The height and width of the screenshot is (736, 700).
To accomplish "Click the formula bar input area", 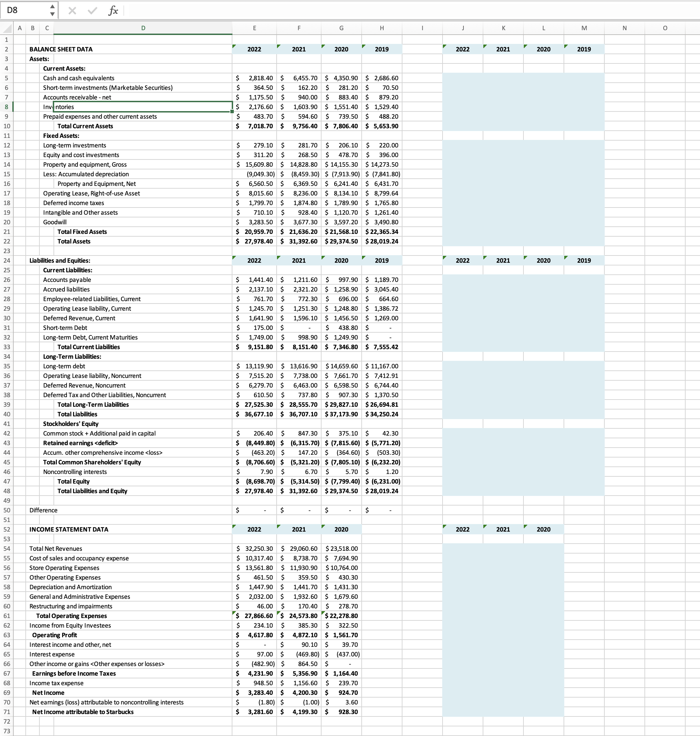I will 261,10.
